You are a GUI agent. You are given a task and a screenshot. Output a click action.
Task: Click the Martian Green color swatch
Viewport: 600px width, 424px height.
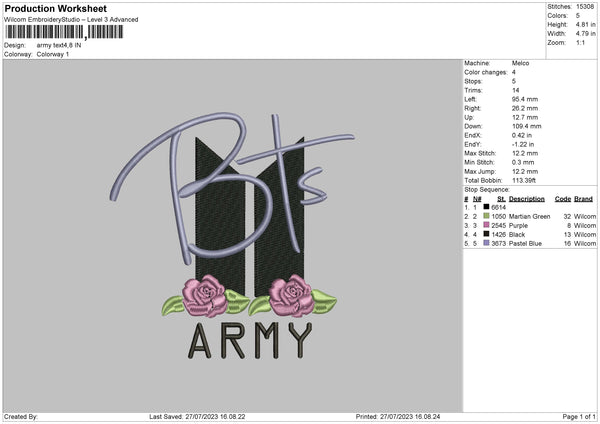(x=486, y=216)
